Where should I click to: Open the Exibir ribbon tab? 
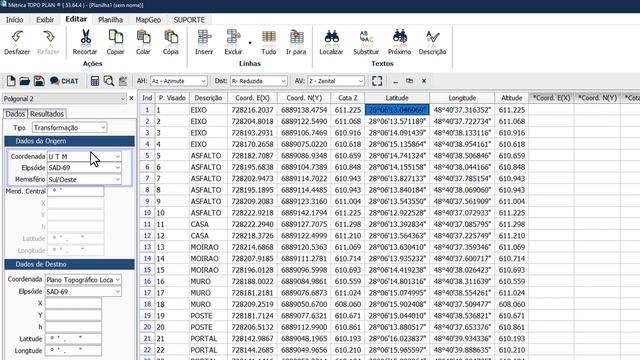point(45,20)
